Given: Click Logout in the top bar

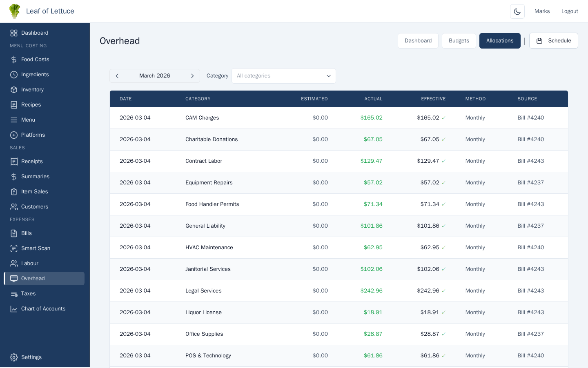Looking at the screenshot, I should [570, 11].
